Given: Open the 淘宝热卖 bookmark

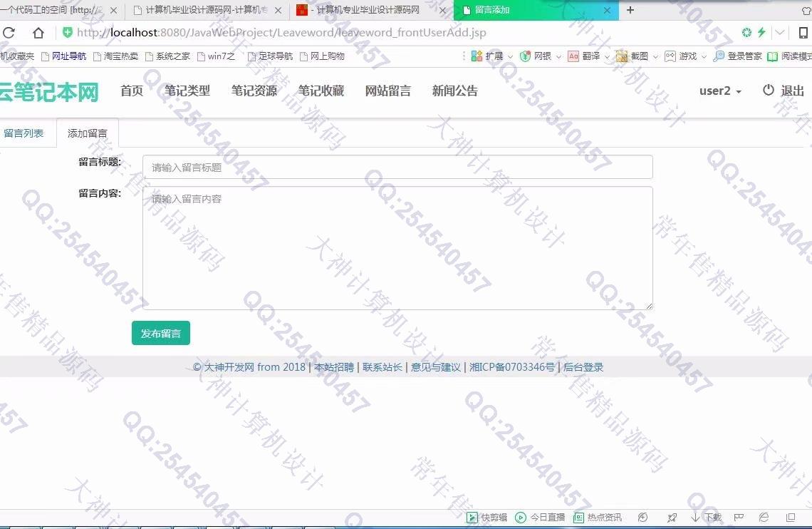Looking at the screenshot, I should 116,56.
